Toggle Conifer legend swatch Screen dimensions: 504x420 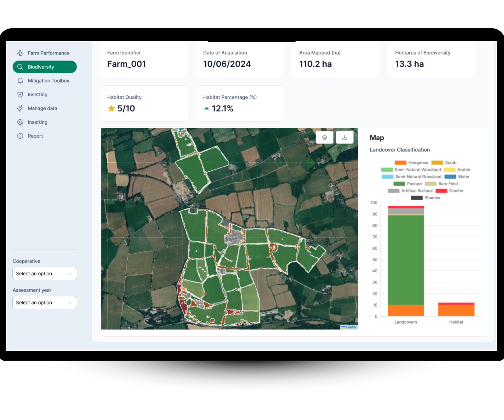[441, 191]
